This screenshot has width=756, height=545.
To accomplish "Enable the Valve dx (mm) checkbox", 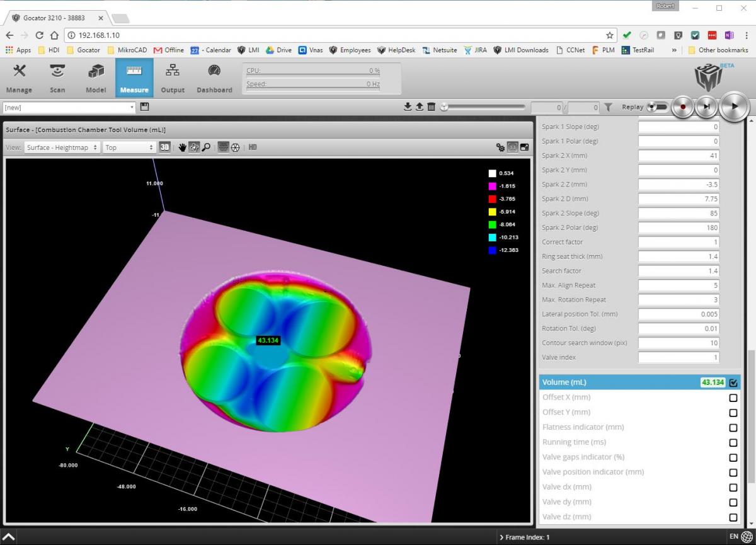I will point(733,487).
